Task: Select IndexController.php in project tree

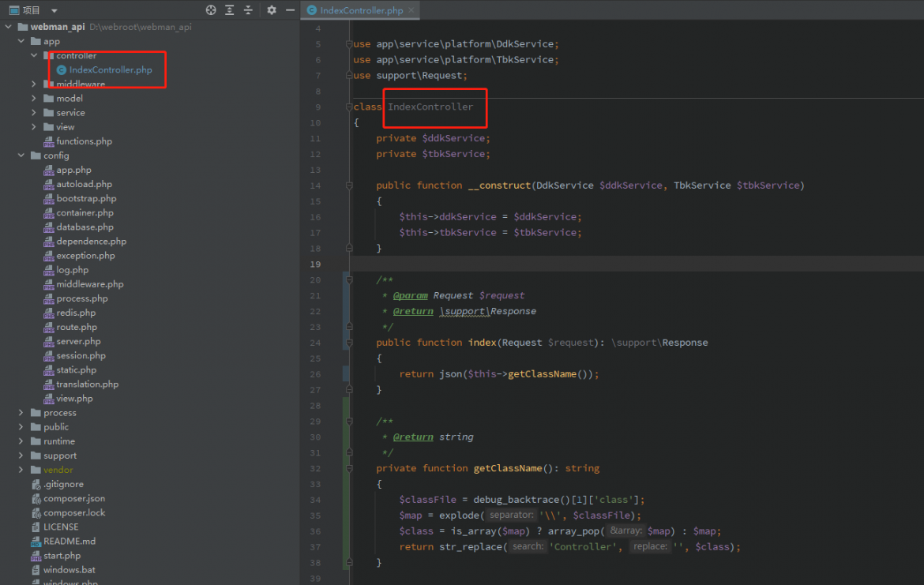Action: [111, 69]
